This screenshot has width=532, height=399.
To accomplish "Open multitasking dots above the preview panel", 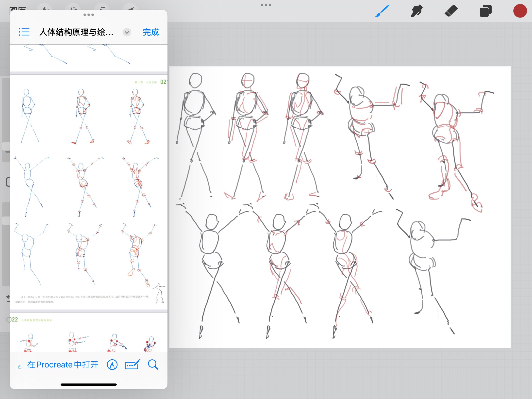I will coord(89,15).
